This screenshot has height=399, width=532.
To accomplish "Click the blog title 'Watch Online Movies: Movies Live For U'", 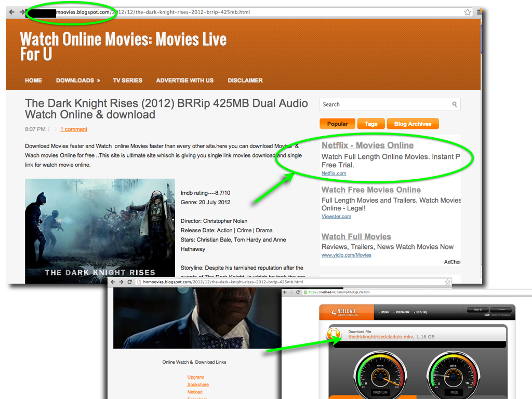I will 123,46.
